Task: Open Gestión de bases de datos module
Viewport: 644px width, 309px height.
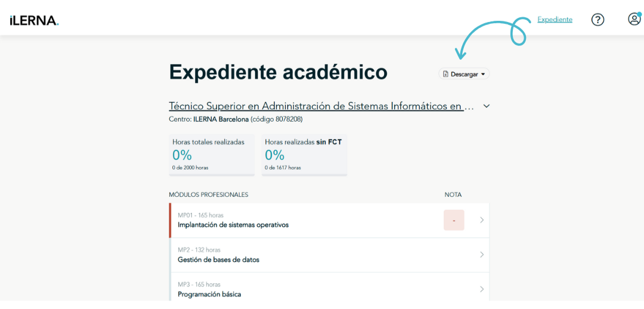Action: (x=218, y=259)
